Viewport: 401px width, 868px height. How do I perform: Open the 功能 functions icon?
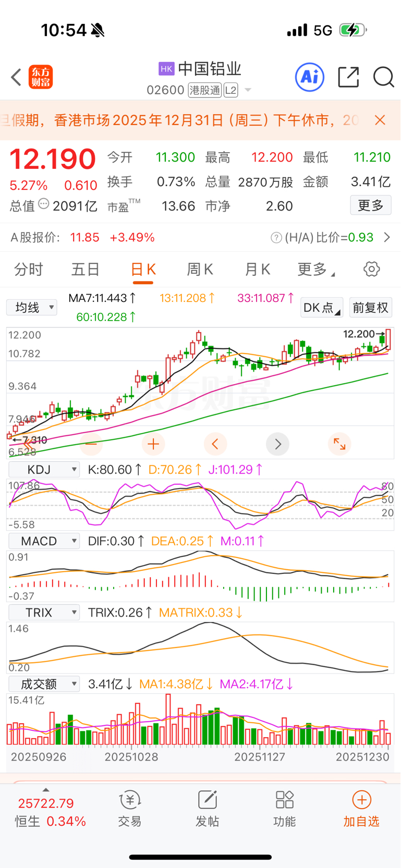pos(285,800)
